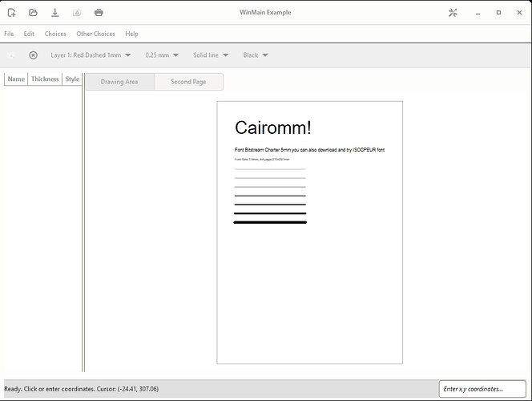Viewport: 532px width, 401px height.
Task: Open the Edit menu
Action: pos(29,34)
